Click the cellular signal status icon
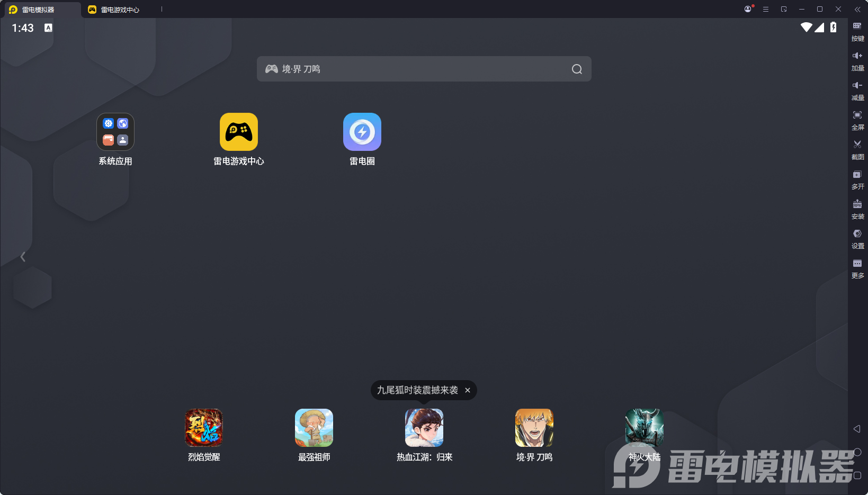This screenshot has width=868, height=495. (x=819, y=27)
